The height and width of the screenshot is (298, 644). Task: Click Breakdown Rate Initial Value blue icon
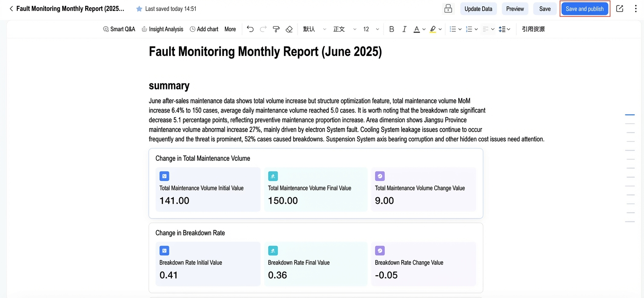click(x=164, y=251)
